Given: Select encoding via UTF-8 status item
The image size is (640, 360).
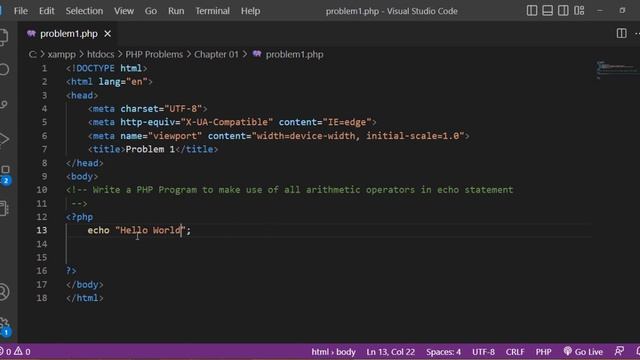Looking at the screenshot, I should tap(483, 351).
